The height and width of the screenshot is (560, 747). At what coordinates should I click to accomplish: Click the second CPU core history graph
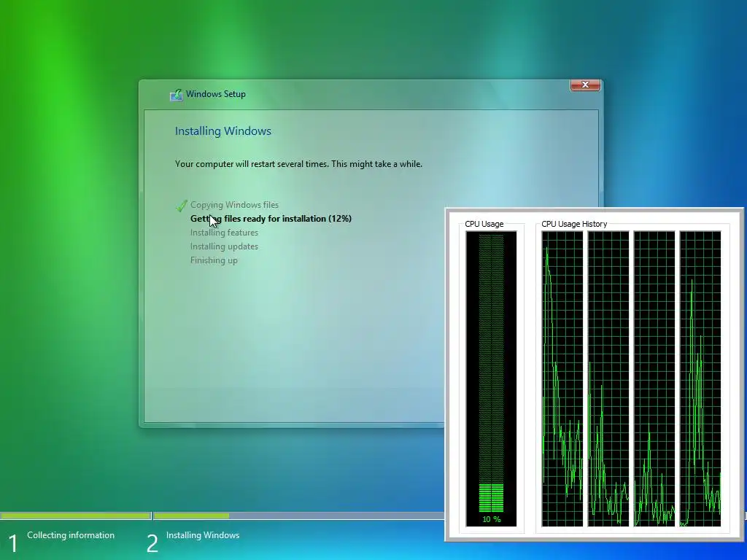coord(608,379)
